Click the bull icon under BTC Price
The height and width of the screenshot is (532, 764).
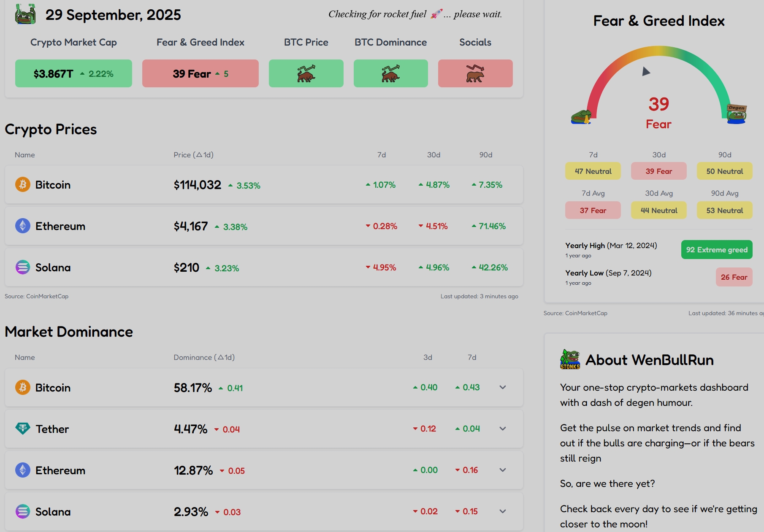pos(306,73)
